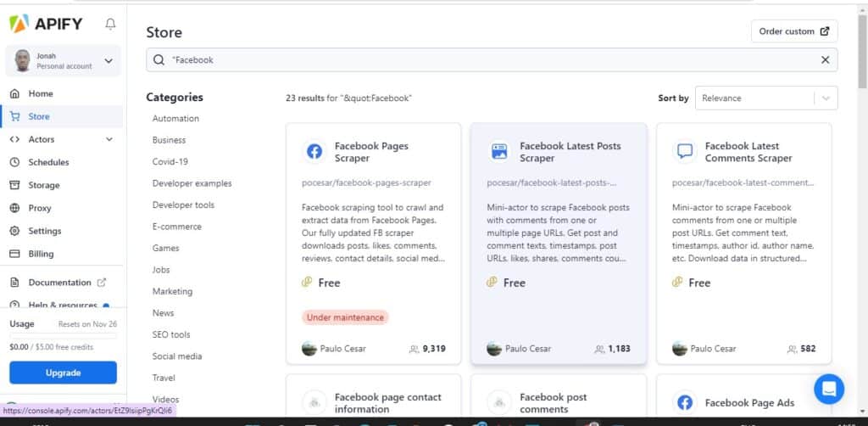
Task: Select Automation category
Action: coord(175,119)
